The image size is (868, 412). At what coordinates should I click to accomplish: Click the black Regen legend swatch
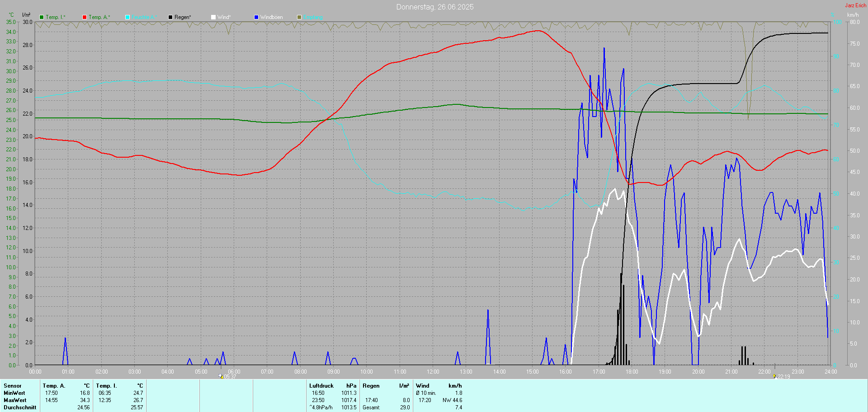[170, 17]
